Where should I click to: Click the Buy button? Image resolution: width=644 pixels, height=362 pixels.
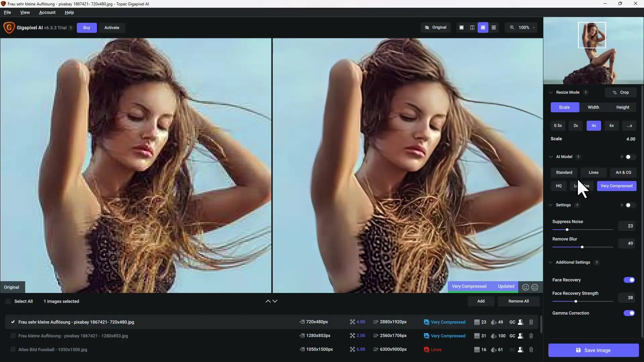[x=87, y=27]
